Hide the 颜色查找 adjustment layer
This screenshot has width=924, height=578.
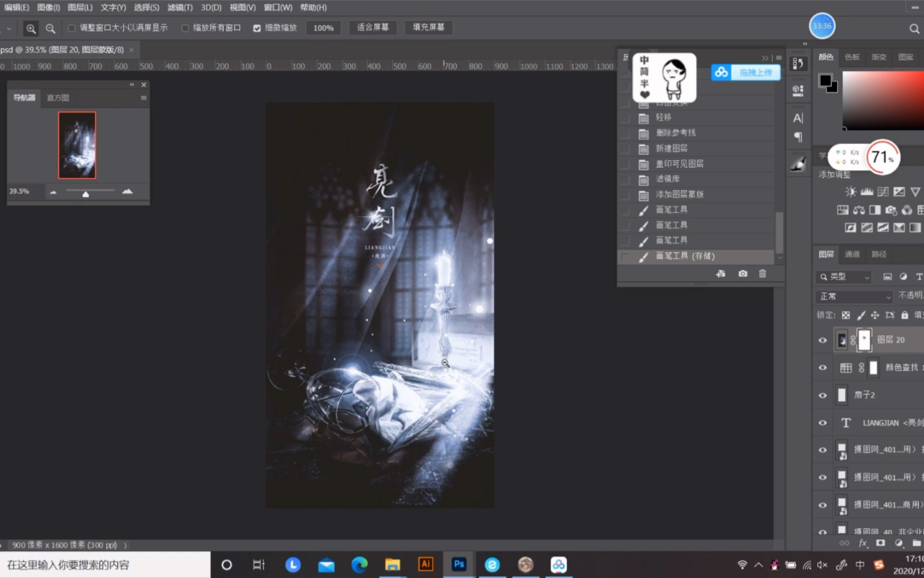[823, 368]
